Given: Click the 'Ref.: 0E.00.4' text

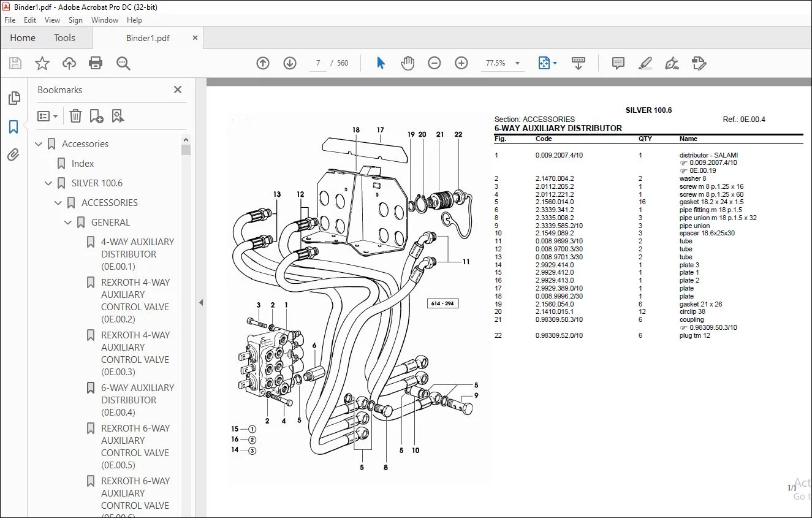Looking at the screenshot, I should click(x=744, y=120).
